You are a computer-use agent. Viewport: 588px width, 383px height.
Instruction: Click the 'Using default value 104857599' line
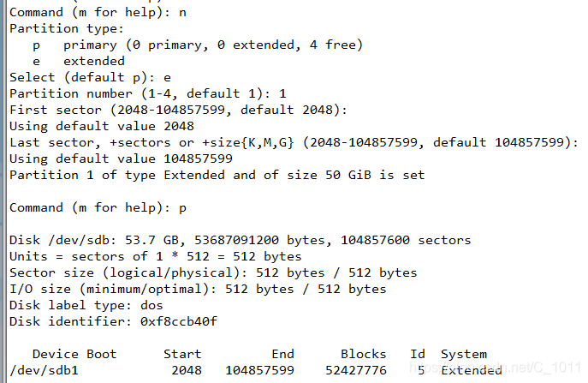[122, 159]
